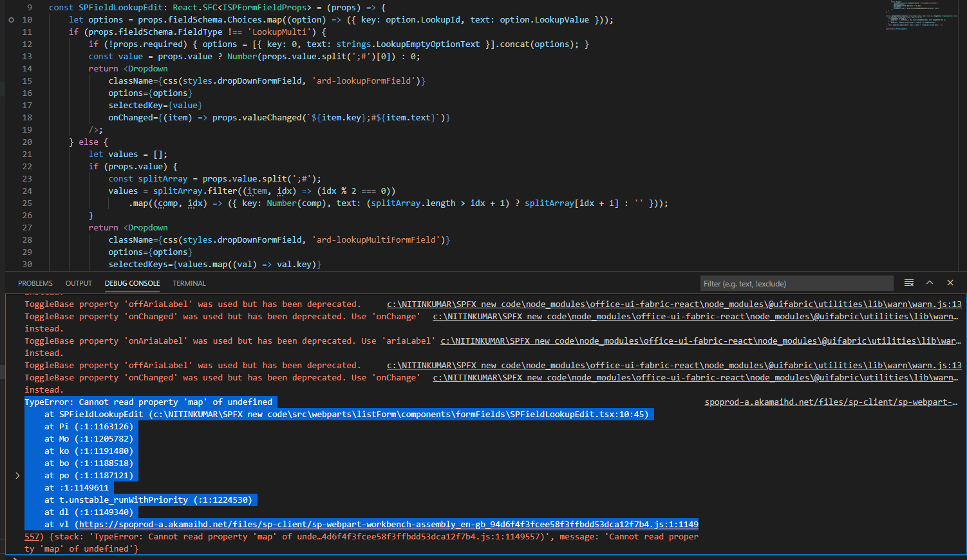Toggle the breakpoint indicator on line 10

12,19
